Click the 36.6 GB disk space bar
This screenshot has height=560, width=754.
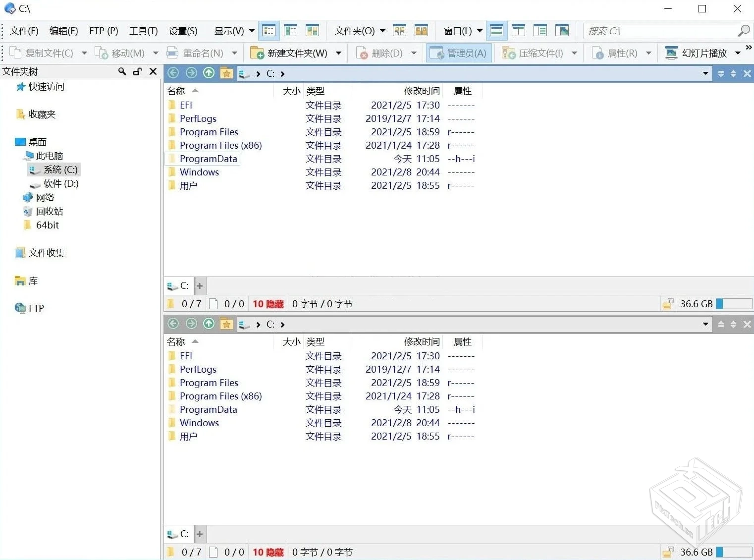[x=733, y=304]
